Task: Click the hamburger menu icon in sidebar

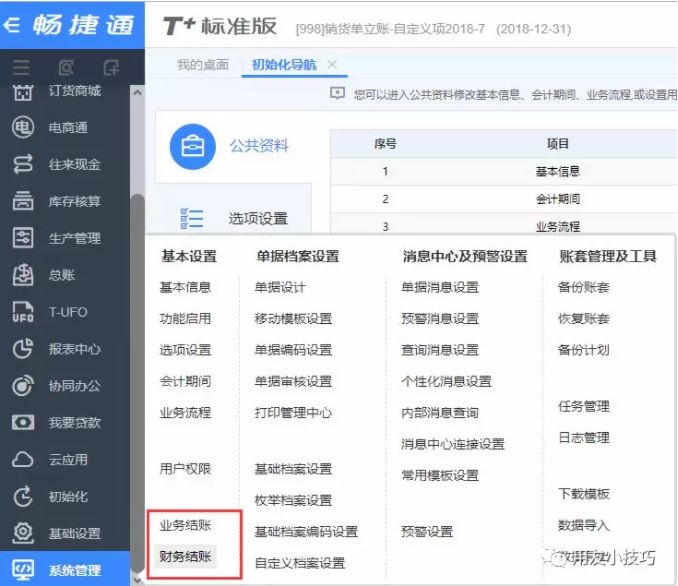Action: 21,68
